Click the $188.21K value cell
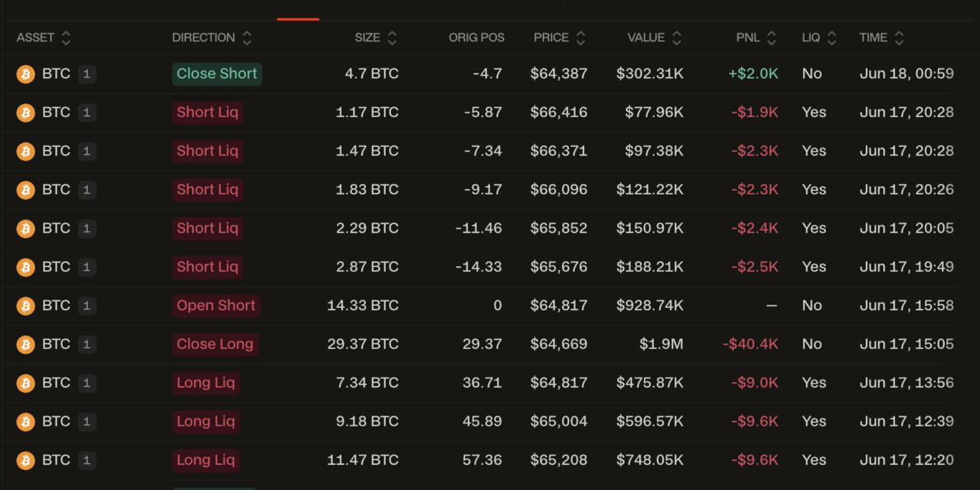 [650, 267]
